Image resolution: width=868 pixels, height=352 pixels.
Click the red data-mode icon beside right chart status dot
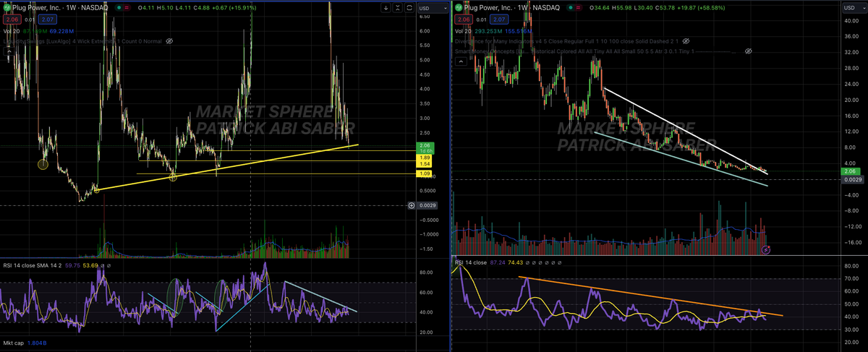click(579, 7)
